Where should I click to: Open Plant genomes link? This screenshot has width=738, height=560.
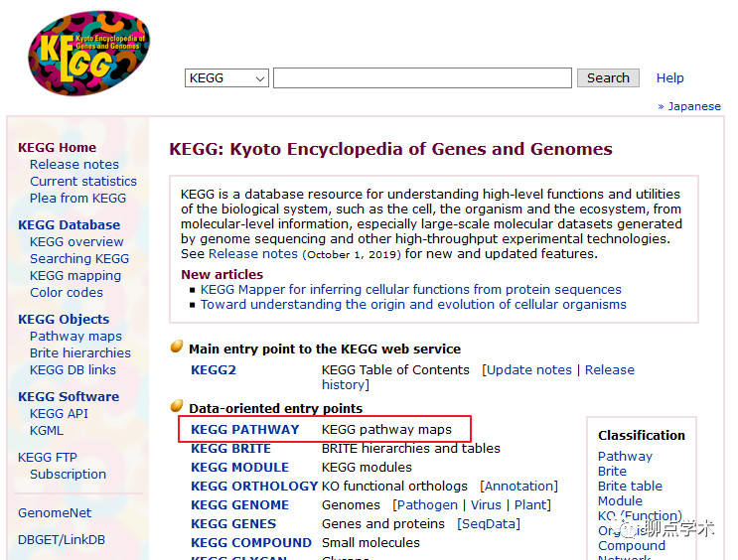(x=529, y=505)
